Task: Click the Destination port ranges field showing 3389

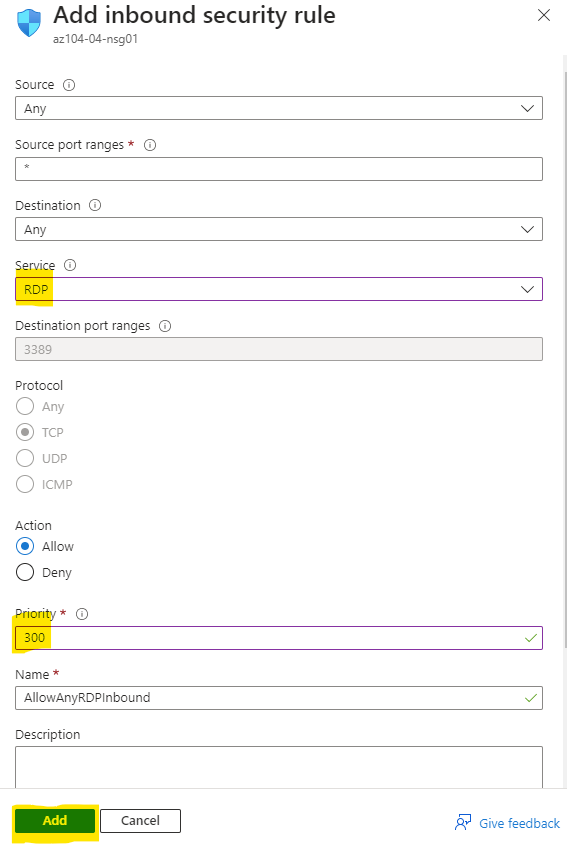Action: tap(279, 349)
